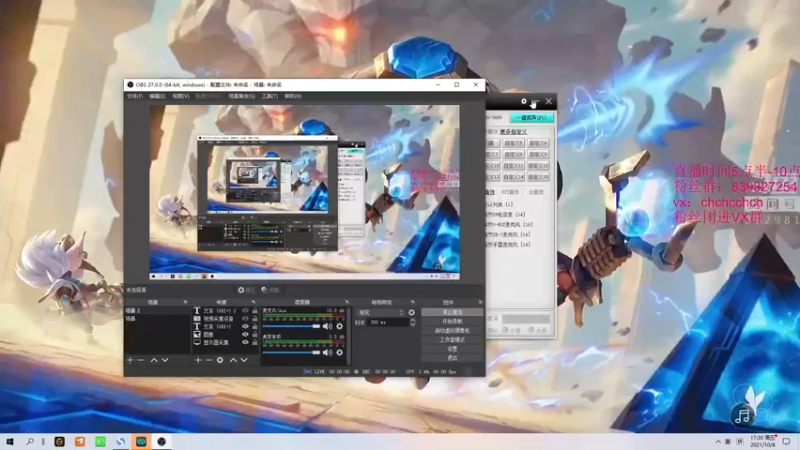800x450 pixels.
Task: Click the 启动虚拟摄像机 button
Action: [x=452, y=331]
